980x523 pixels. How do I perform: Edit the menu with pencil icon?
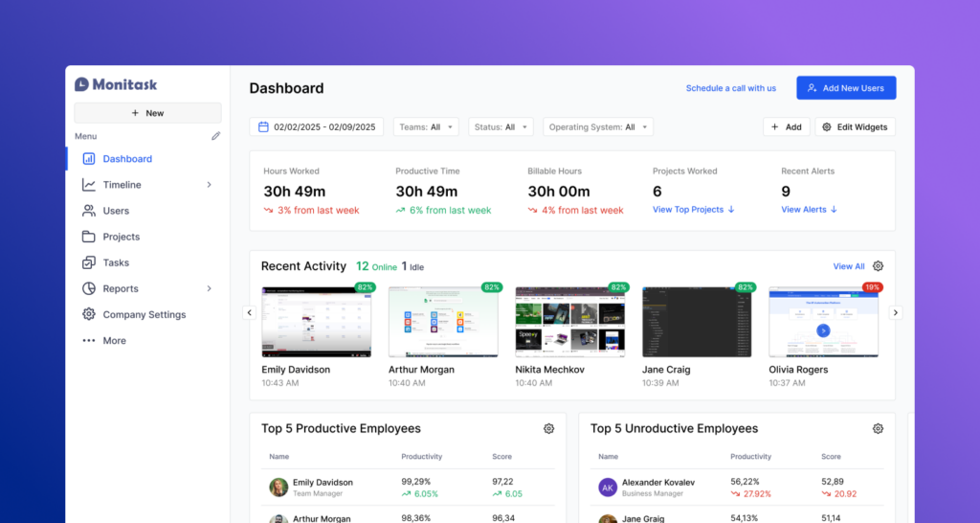click(215, 136)
